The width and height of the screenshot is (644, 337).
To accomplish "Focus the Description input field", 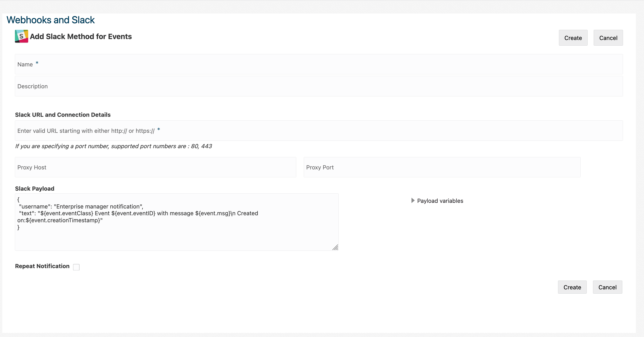I will [318, 86].
